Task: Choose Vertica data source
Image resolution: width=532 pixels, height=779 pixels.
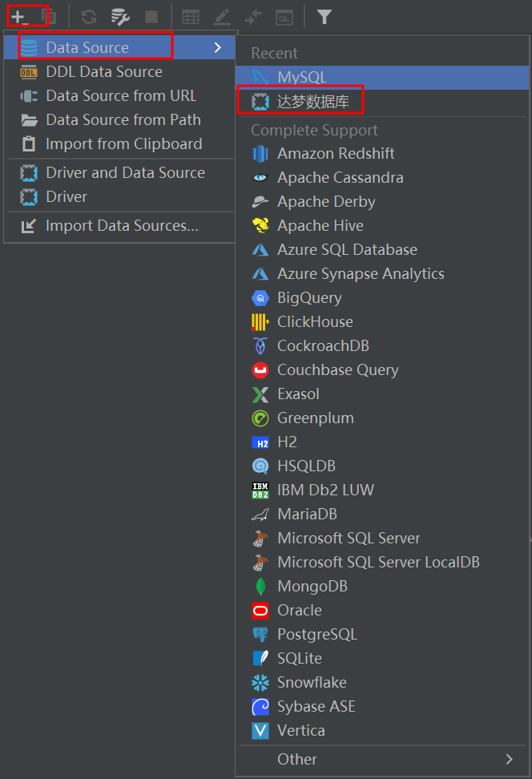Action: coord(382,730)
